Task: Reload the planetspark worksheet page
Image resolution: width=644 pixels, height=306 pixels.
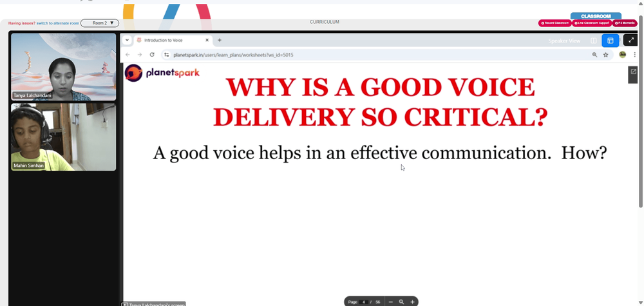Action: pyautogui.click(x=152, y=55)
